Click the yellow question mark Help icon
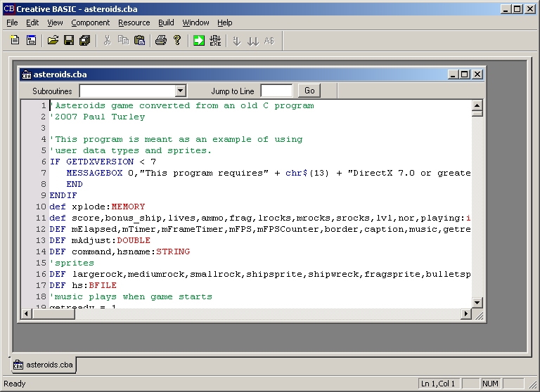This screenshot has width=540, height=392. click(177, 41)
